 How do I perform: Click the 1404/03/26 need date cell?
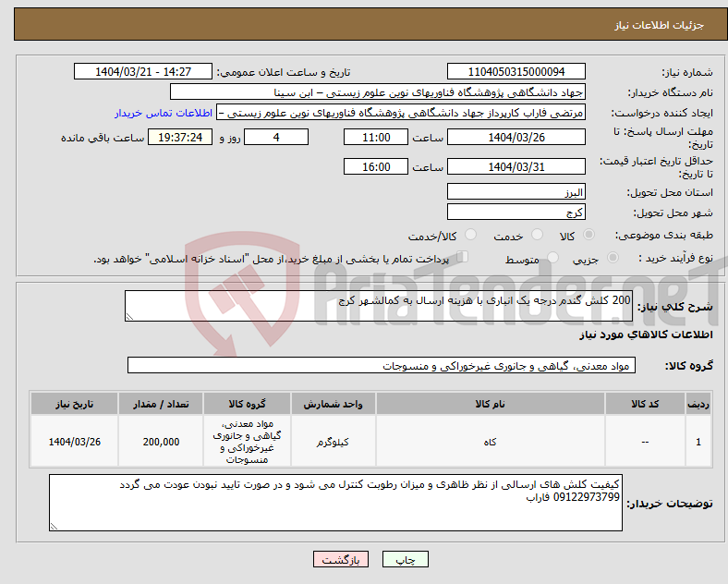(x=74, y=442)
